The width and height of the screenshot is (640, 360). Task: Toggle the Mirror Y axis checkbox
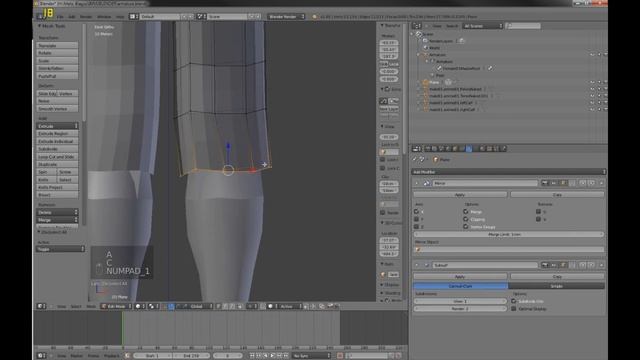coord(416,219)
